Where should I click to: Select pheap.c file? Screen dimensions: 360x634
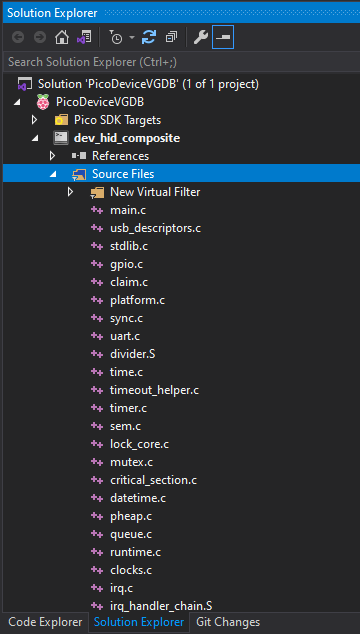coord(131,516)
